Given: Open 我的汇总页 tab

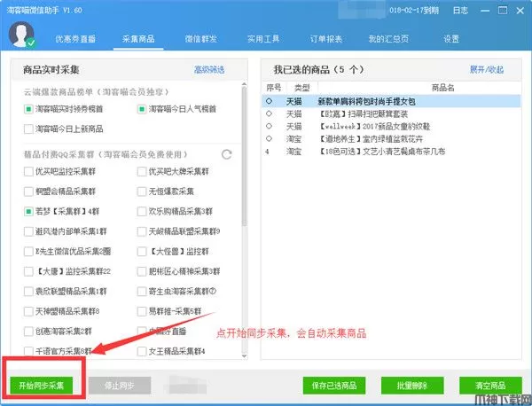Looking at the screenshot, I should [388, 39].
